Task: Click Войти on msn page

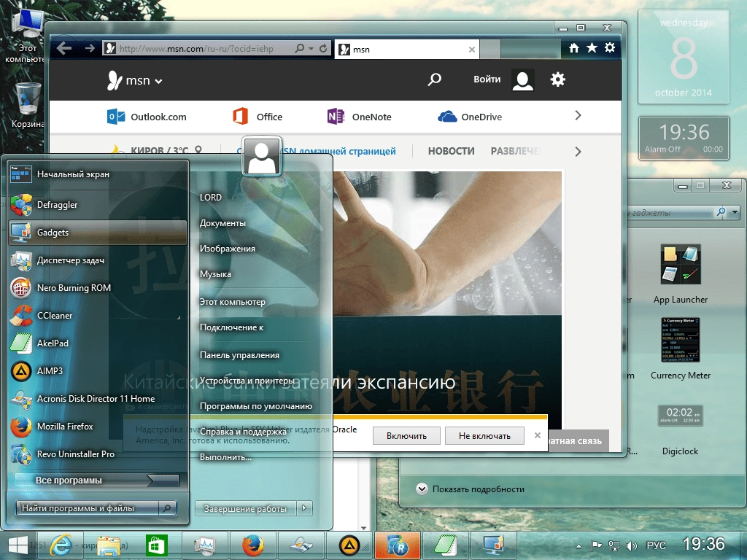Action: coord(487,79)
